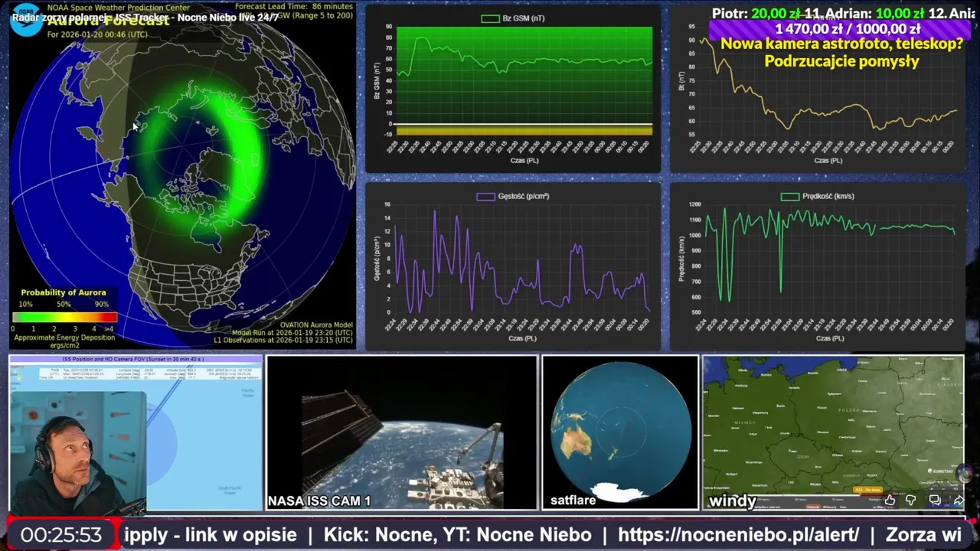Click the 00:25:53 timer display
Viewport: 980px width, 551px height.
pyautogui.click(x=61, y=534)
